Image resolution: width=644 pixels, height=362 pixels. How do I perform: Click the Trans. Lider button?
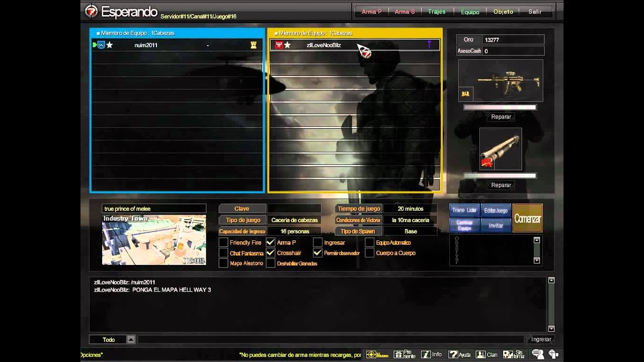pos(464,210)
